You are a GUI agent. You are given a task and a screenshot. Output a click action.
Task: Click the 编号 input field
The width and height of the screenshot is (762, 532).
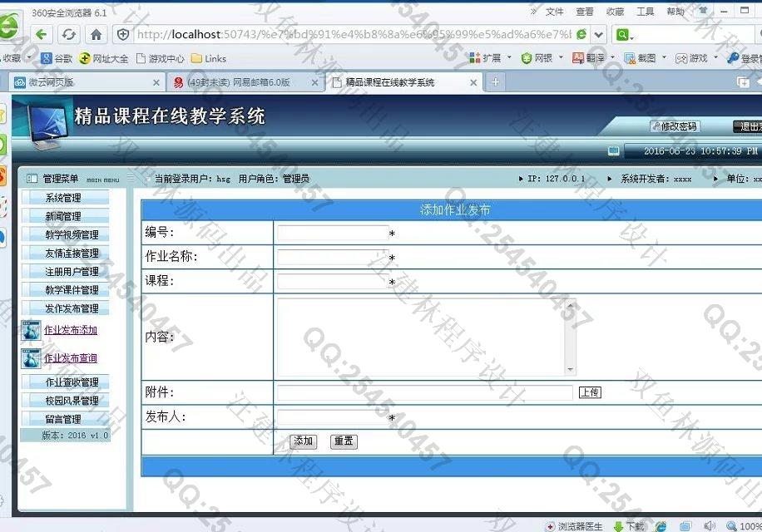click(x=333, y=233)
